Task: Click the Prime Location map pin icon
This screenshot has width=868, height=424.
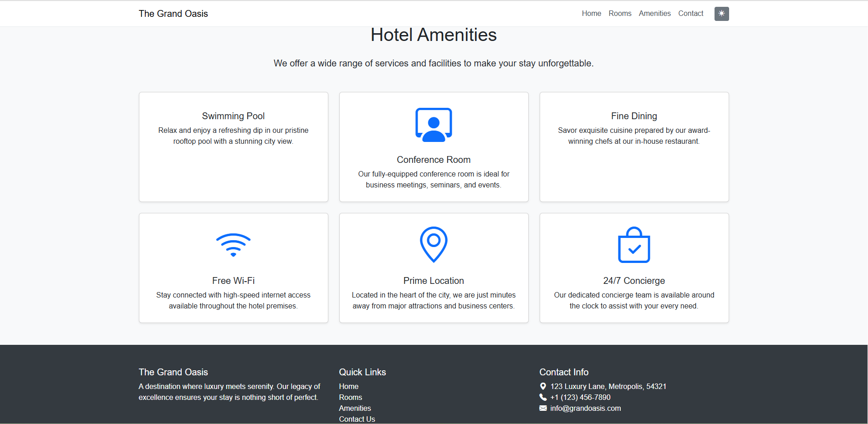Action: [x=434, y=244]
